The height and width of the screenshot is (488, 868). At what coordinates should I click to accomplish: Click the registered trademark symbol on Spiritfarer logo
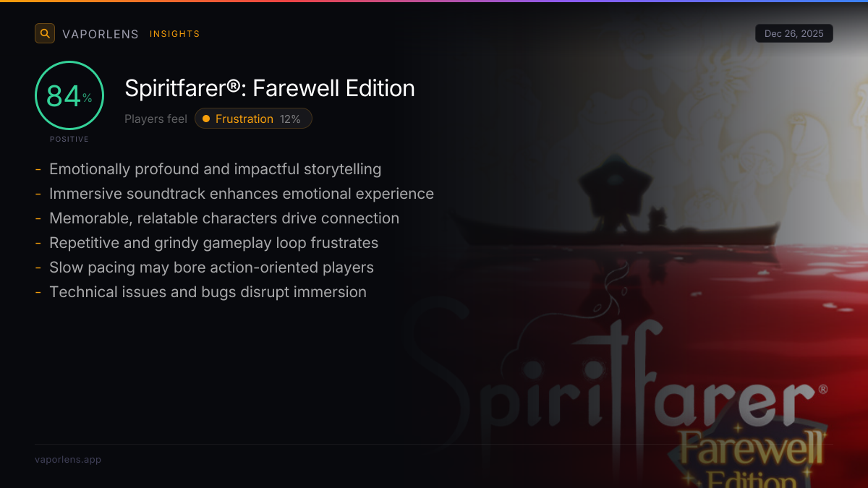pyautogui.click(x=822, y=390)
